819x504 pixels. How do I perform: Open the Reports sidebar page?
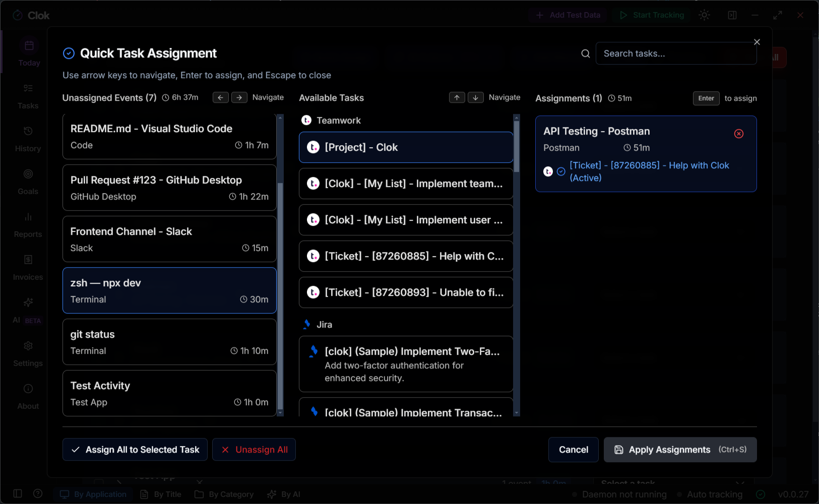tap(28, 225)
